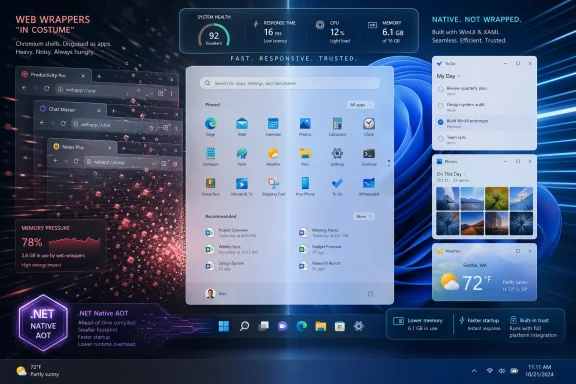Click the Wi-Fi tray icon

489,371
